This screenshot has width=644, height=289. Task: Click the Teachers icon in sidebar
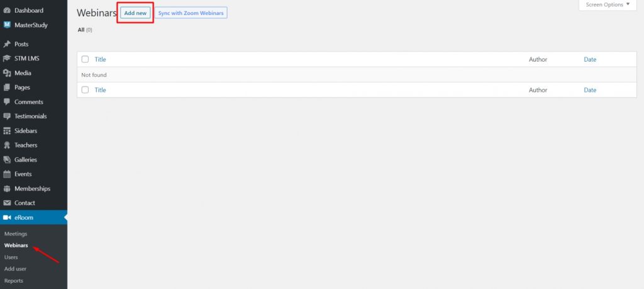tap(7, 145)
